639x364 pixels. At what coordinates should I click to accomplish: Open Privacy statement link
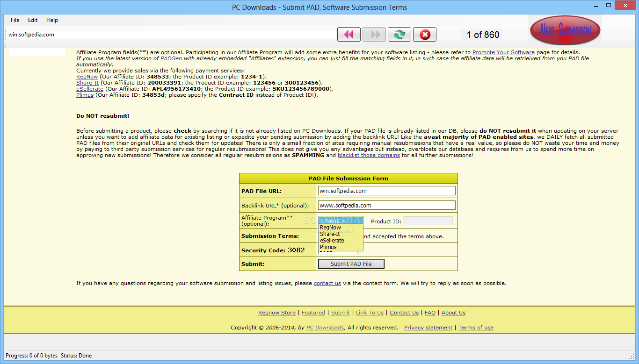(x=428, y=328)
